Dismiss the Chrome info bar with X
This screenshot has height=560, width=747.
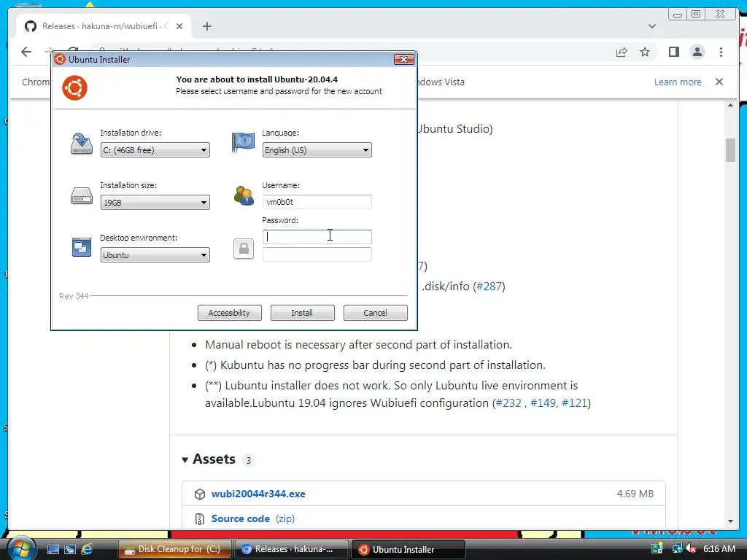point(719,82)
